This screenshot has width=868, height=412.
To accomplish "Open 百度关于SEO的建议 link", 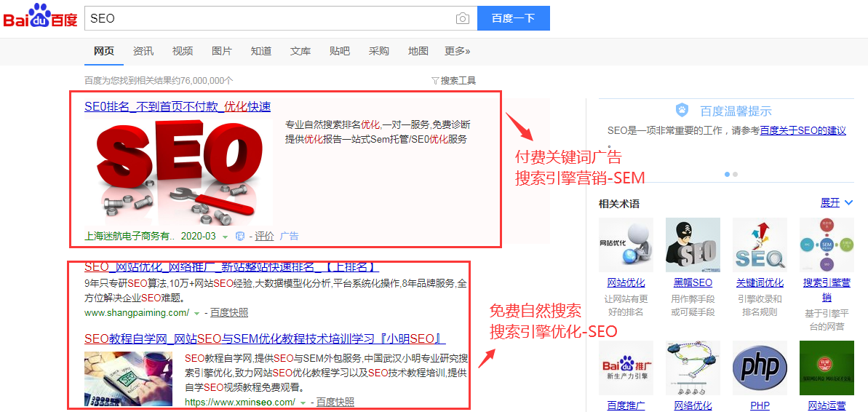I will point(803,131).
